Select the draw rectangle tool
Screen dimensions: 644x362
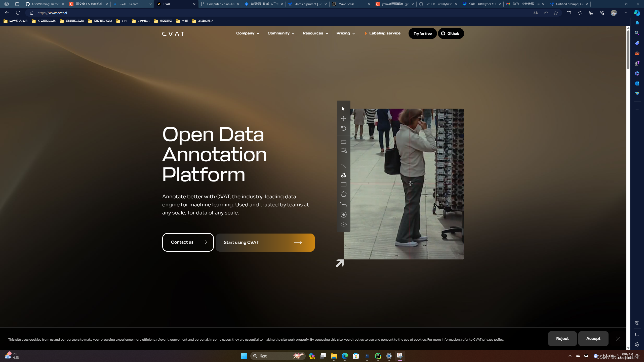coord(343,185)
